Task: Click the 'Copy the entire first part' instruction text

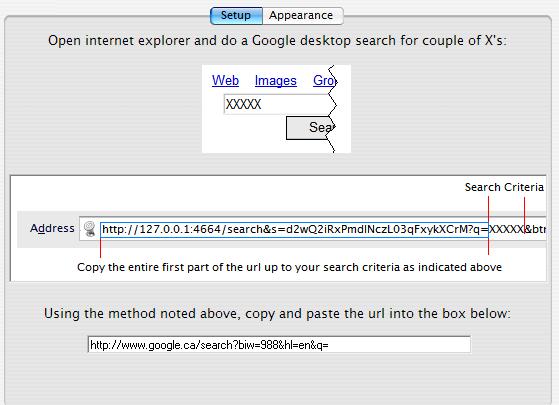Action: coord(289,267)
